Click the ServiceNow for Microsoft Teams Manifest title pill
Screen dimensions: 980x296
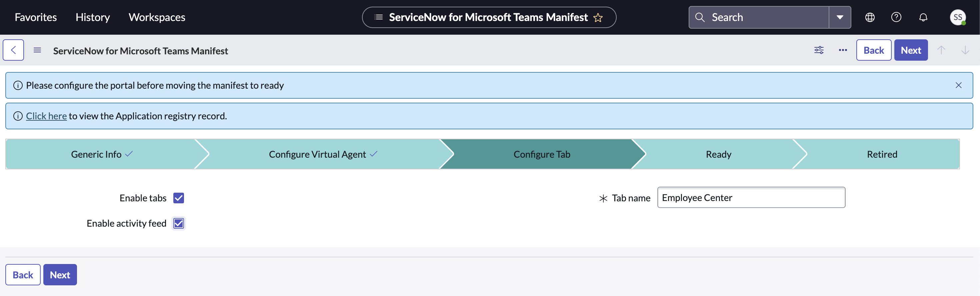(489, 17)
